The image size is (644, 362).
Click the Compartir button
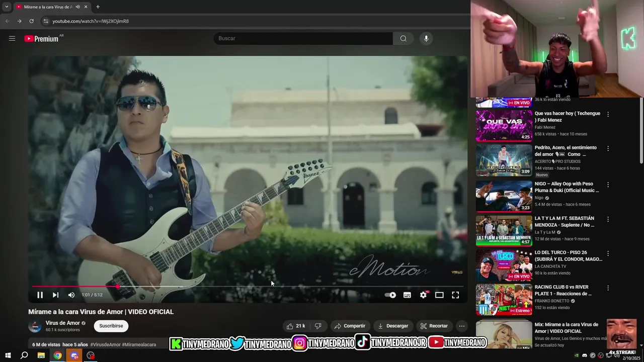[350, 326]
